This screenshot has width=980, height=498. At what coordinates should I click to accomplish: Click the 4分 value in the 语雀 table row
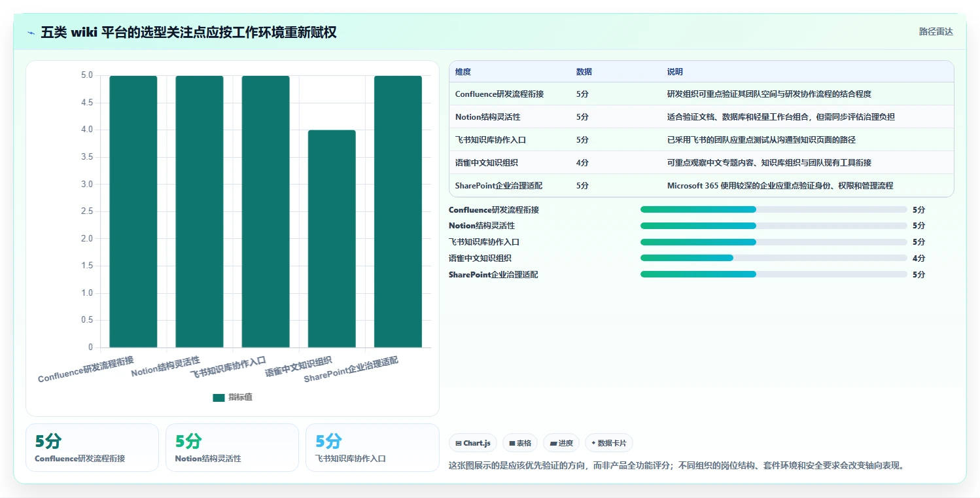(x=582, y=163)
